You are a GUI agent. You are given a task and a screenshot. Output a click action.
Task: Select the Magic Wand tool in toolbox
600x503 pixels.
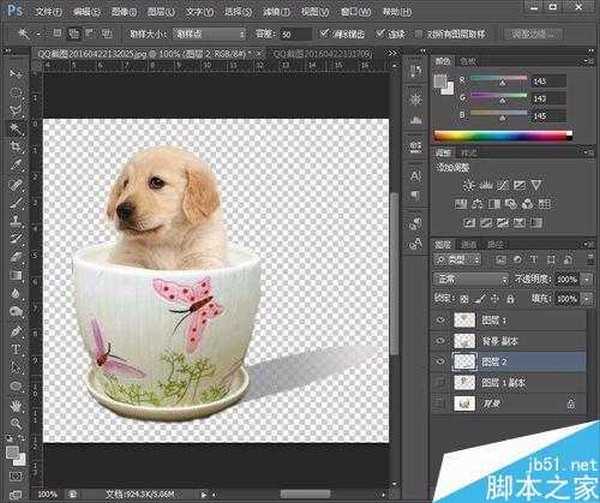16,129
